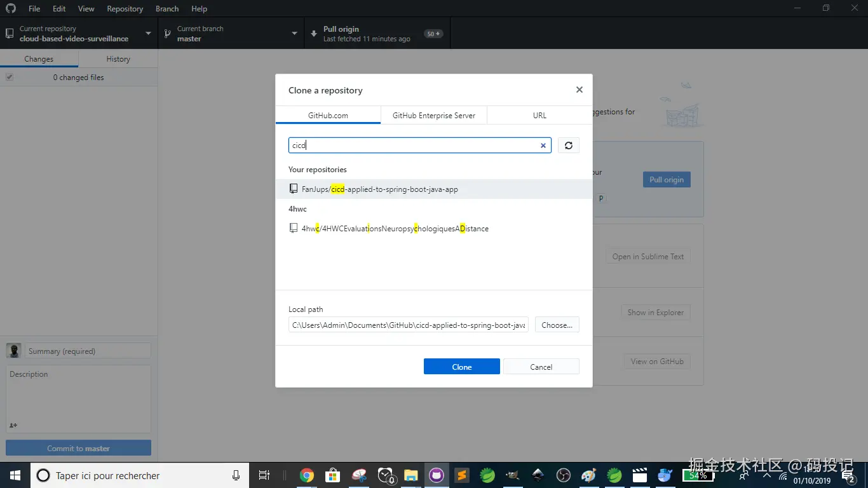The height and width of the screenshot is (488, 868).
Task: Click the repository filter field containing cicd
Action: 420,146
